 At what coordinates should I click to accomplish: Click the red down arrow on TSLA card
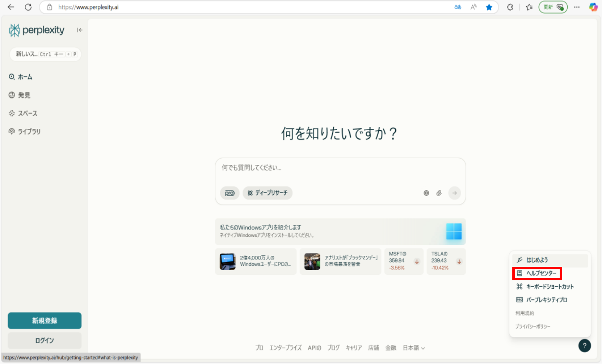[x=459, y=262]
